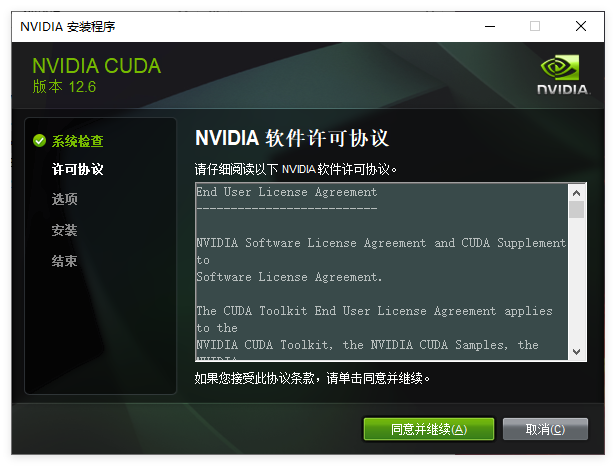Click the green checkmark beside 系统检查
616x466 pixels.
pos(39,140)
